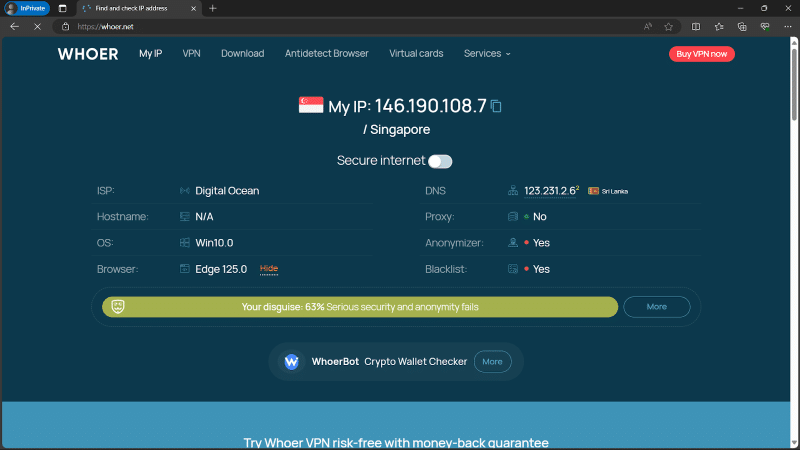Viewport: 800px width, 450px height.
Task: View site information via the lock icon
Action: click(x=65, y=27)
